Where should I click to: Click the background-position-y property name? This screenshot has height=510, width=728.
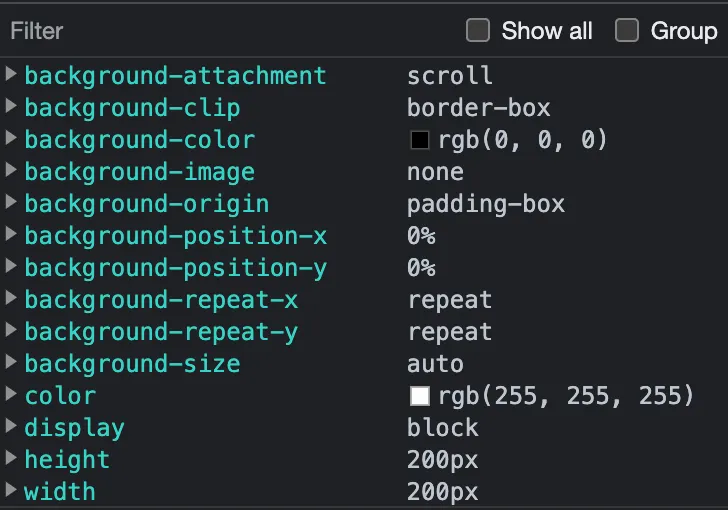click(175, 268)
